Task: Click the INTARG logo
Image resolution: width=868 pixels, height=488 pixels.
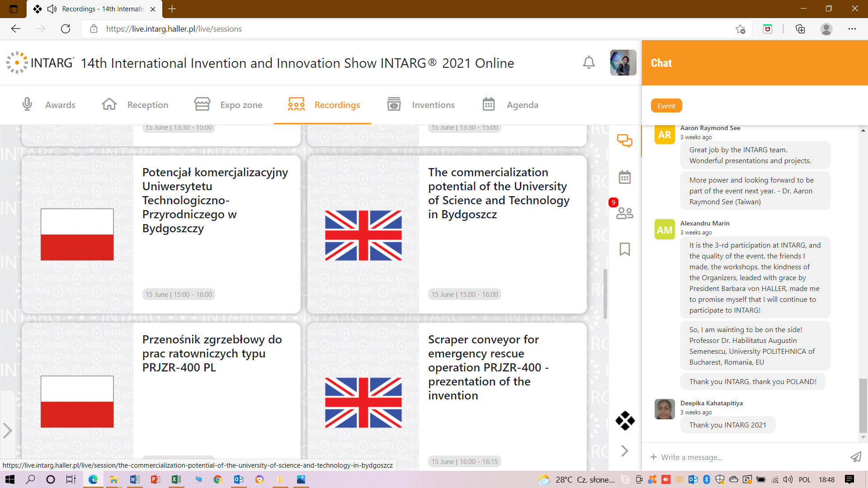Action: 40,62
